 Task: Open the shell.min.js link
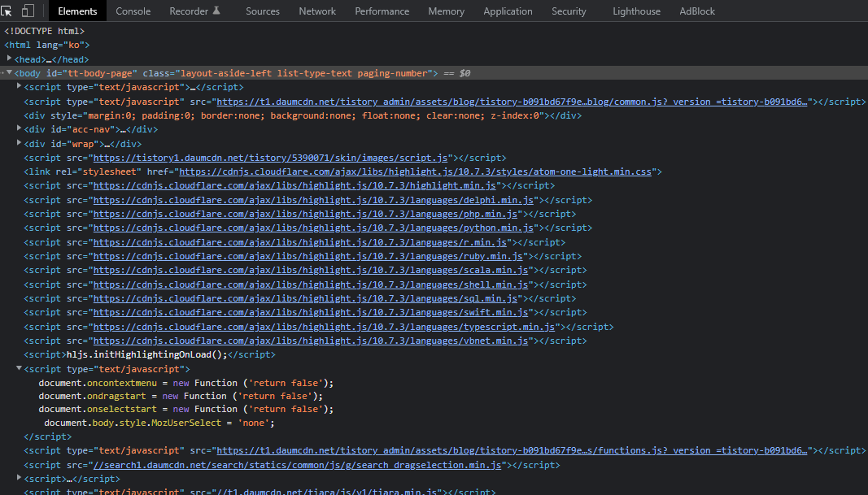tap(311, 284)
